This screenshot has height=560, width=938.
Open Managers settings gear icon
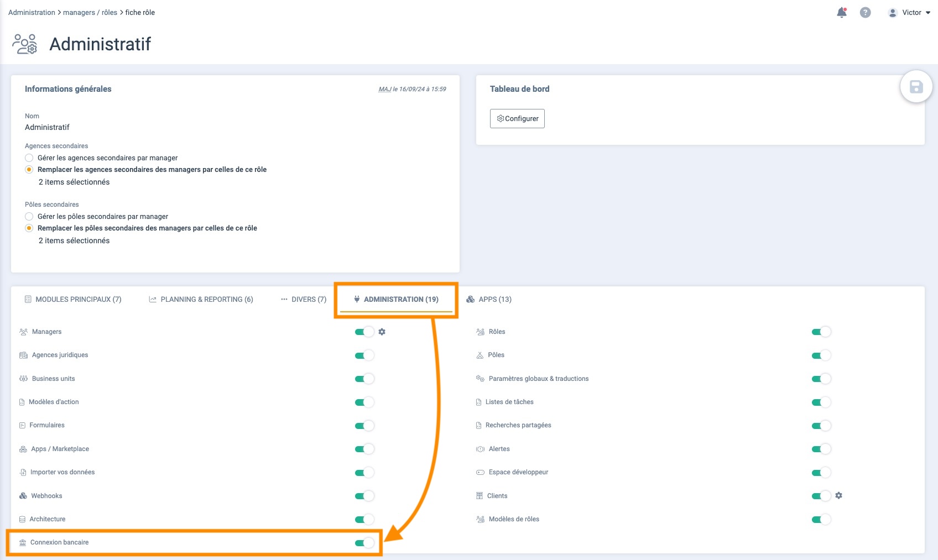point(382,332)
